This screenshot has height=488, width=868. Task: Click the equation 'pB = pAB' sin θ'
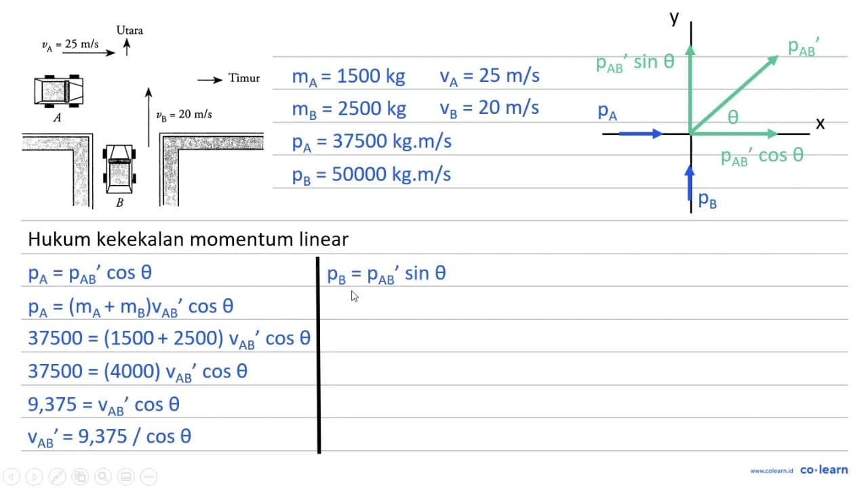(387, 274)
